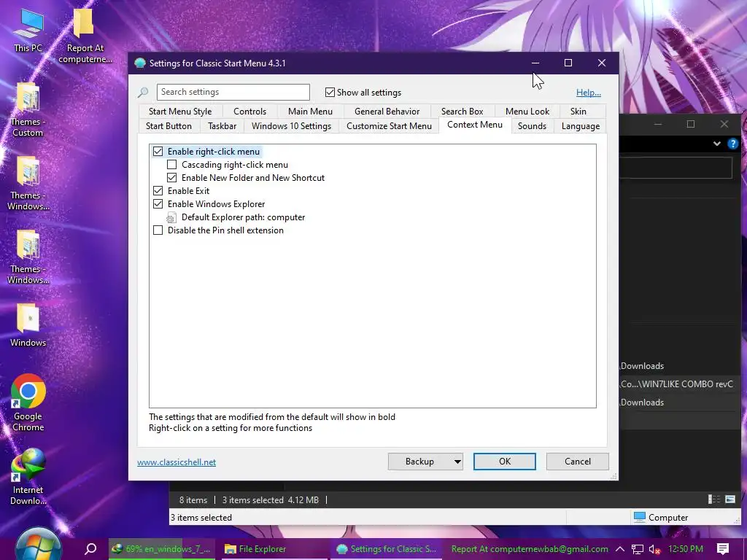Open the Help... link
The height and width of the screenshot is (560, 747).
coord(589,93)
